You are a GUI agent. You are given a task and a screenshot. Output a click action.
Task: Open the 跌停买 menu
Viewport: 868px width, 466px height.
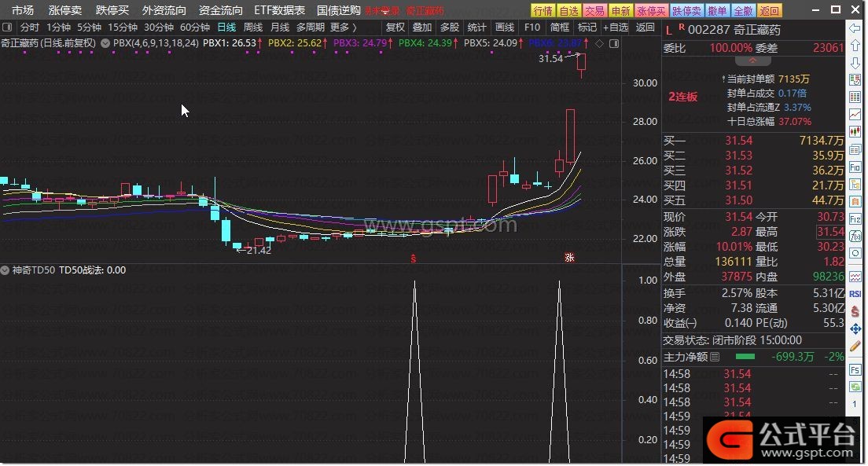click(x=112, y=10)
